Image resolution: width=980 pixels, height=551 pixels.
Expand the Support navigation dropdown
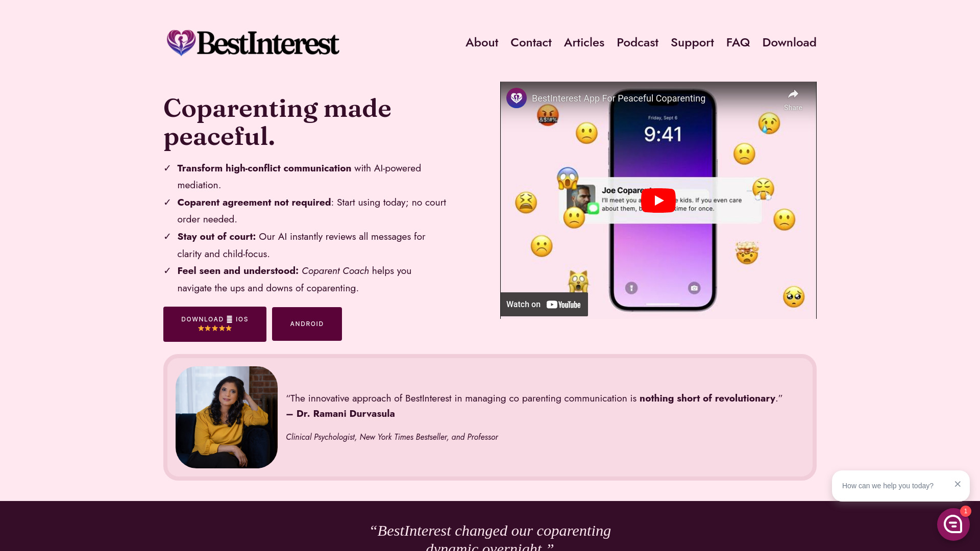click(x=692, y=42)
